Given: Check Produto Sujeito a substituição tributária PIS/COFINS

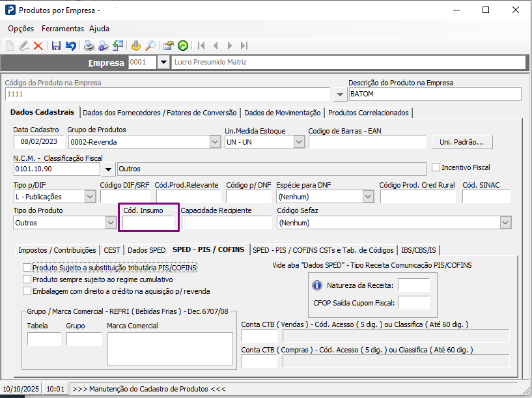Looking at the screenshot, I should point(27,267).
